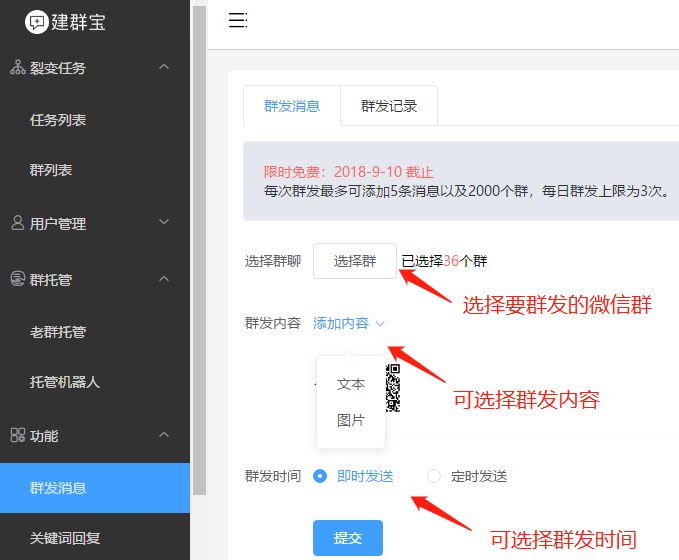Screen dimensions: 679x560
Task: Open the 添加内容 dropdown
Action: [348, 323]
